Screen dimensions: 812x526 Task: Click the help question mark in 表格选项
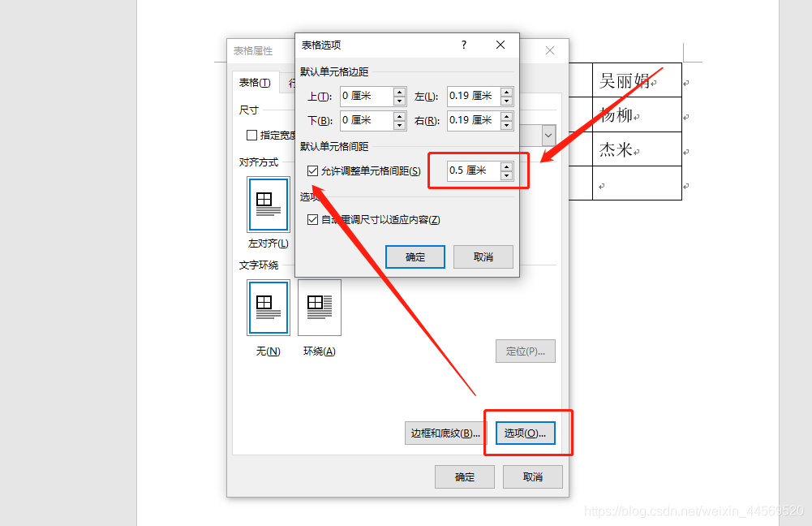464,45
